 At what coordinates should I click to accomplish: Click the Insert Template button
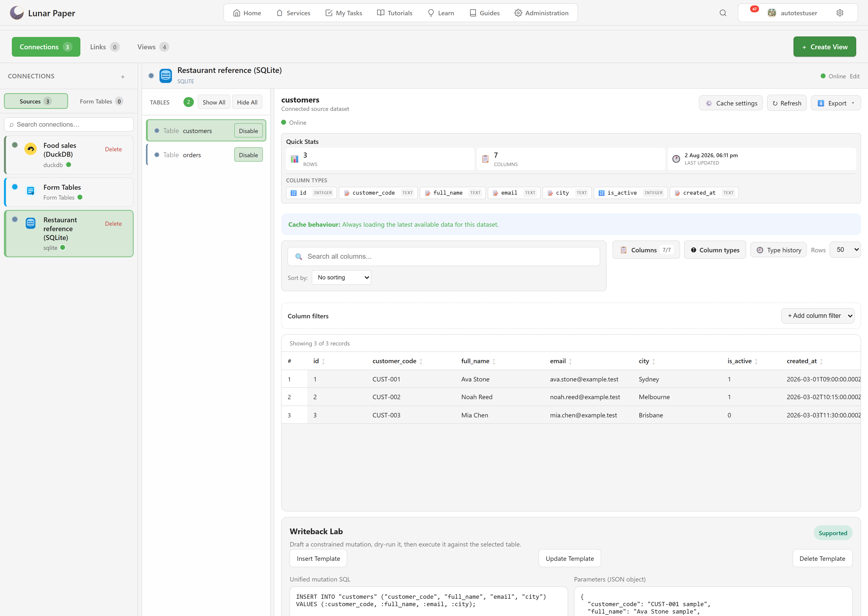click(318, 558)
